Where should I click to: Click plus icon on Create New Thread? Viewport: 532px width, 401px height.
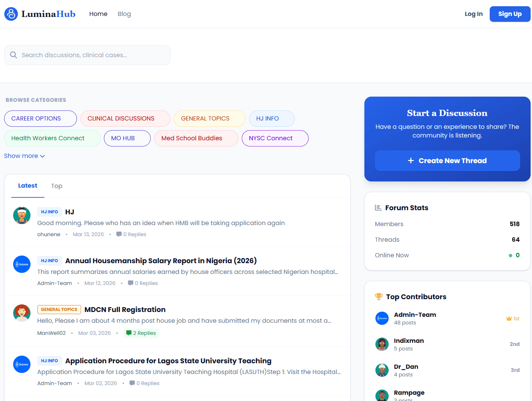(411, 161)
